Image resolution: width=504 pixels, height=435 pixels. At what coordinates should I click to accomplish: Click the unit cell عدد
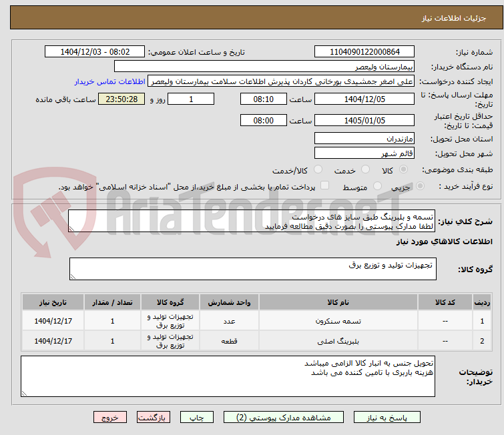[x=229, y=321]
